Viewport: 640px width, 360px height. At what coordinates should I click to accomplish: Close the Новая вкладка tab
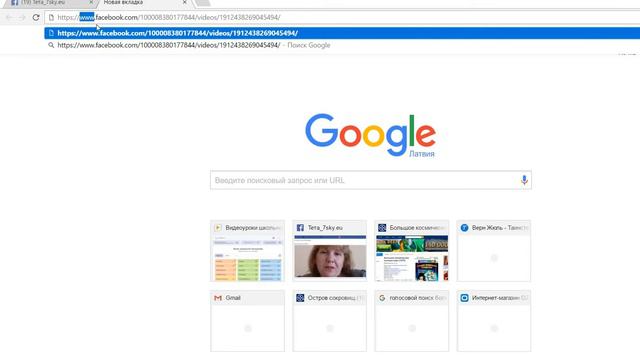tap(184, 2)
